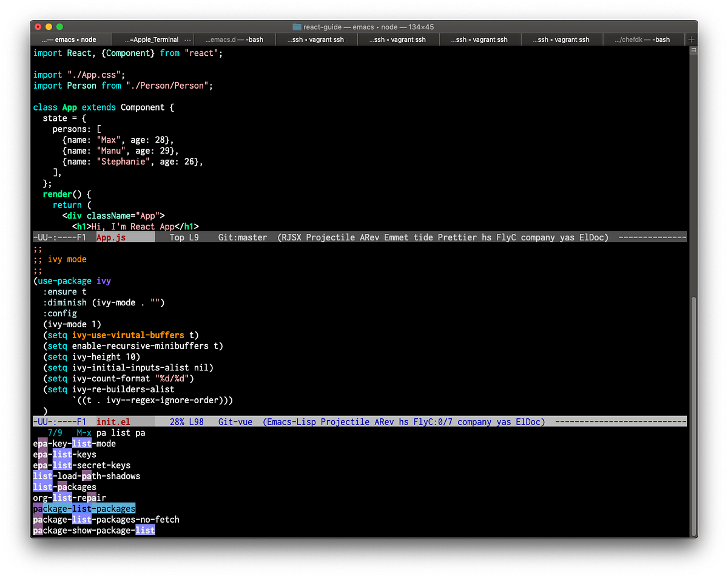Toggle the hs hideshow mode indicator
The height and width of the screenshot is (578, 728).
point(486,237)
